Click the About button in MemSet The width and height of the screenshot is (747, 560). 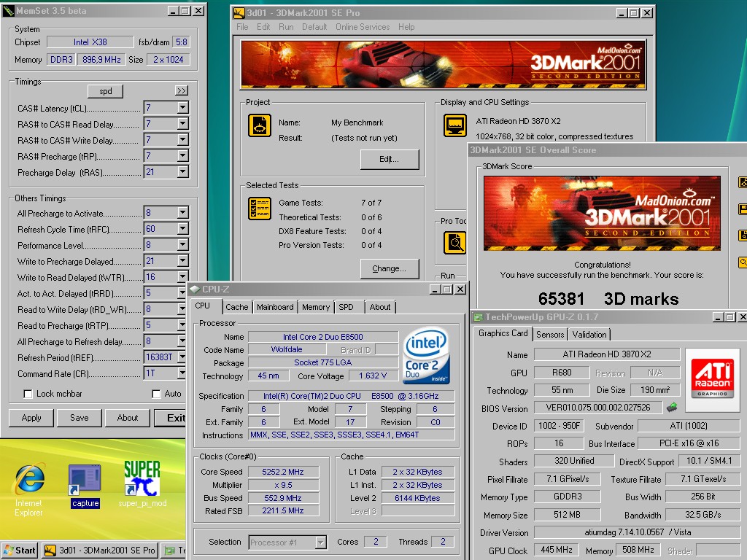128,418
